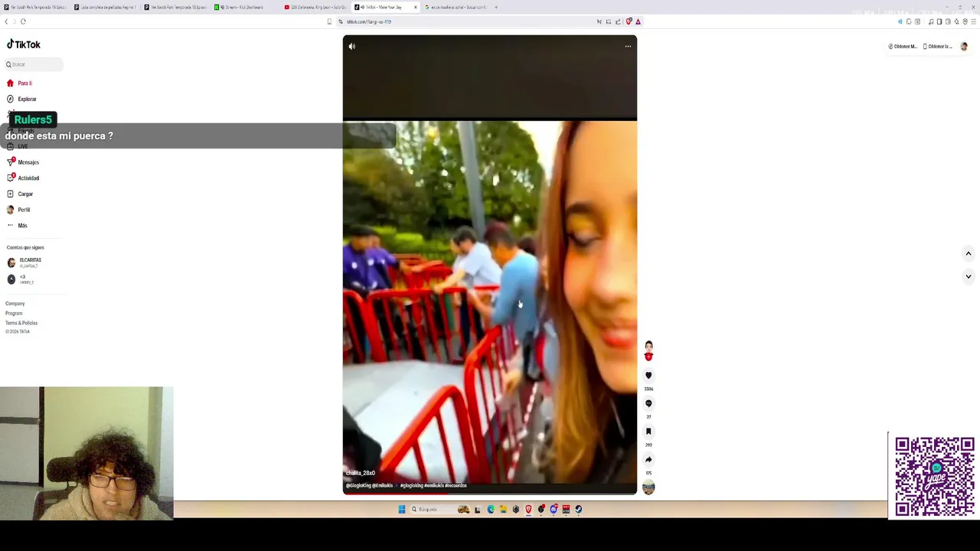
Task: Switch to the Google search tab
Action: coord(455,7)
